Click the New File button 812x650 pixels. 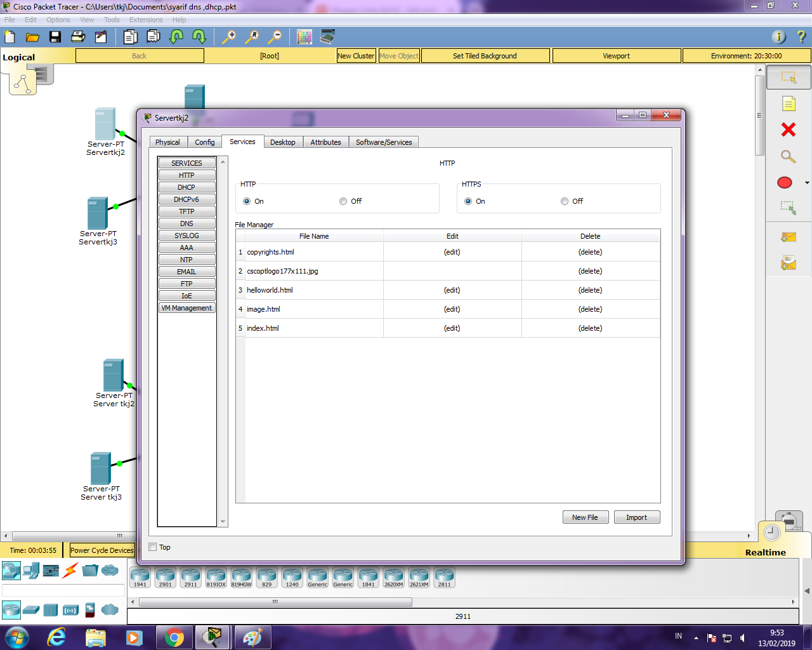585,517
